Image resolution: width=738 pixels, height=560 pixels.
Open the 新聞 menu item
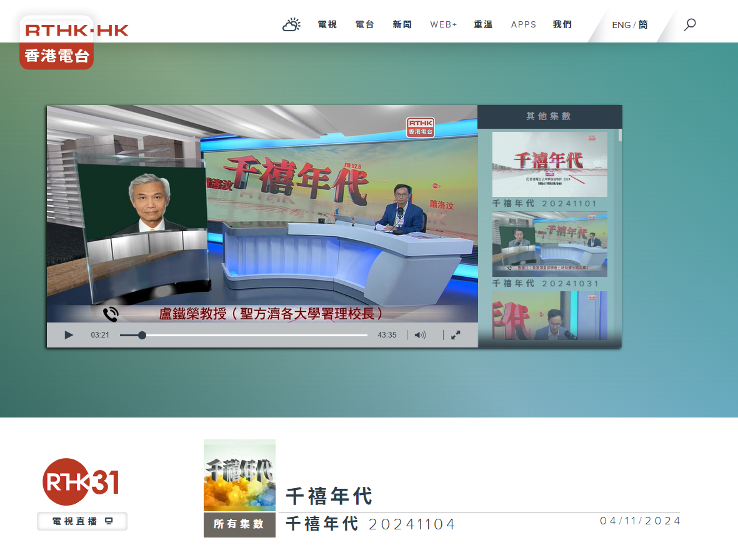(x=402, y=24)
